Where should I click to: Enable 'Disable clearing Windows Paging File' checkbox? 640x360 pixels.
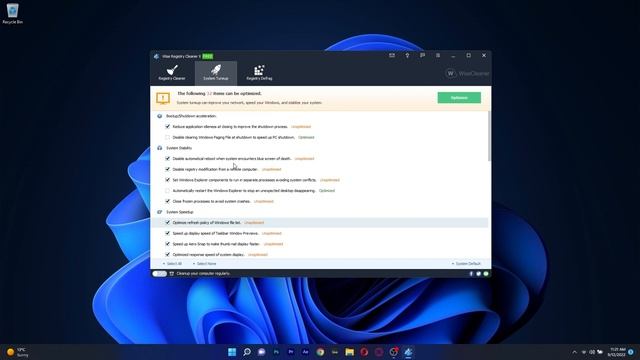point(167,137)
